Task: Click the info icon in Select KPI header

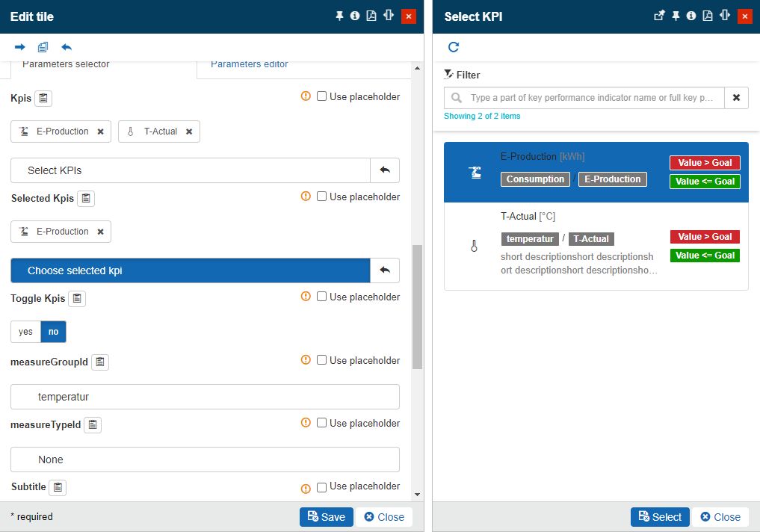Action: tap(691, 16)
